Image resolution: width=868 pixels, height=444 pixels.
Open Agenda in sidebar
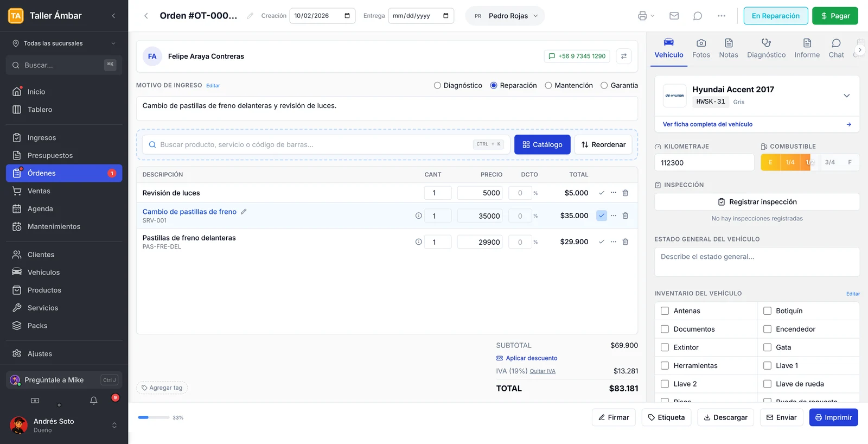coord(64,208)
